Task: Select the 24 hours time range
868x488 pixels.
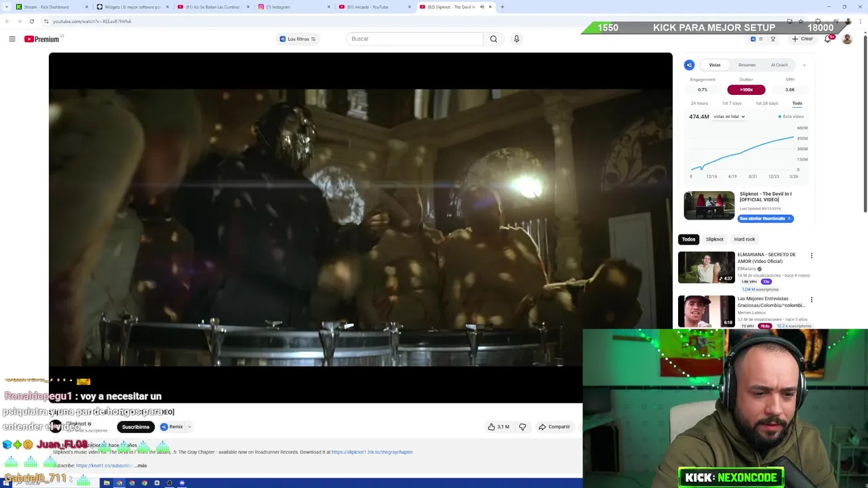Action: 699,103
